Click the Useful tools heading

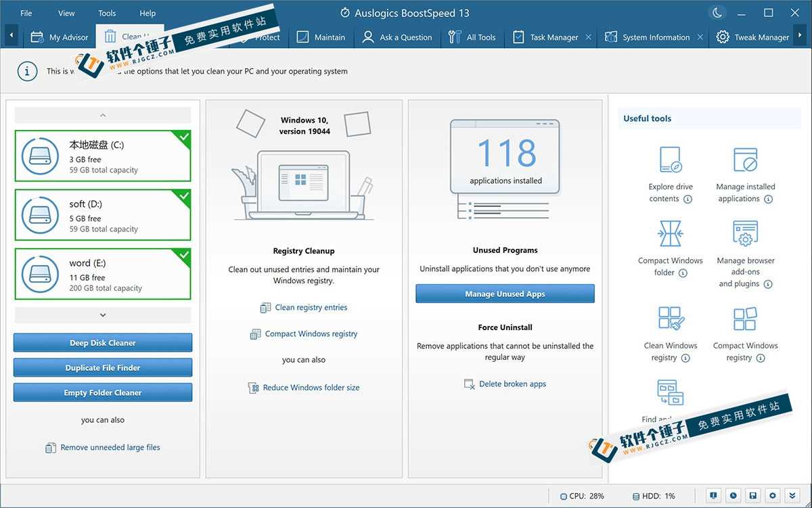click(x=647, y=118)
